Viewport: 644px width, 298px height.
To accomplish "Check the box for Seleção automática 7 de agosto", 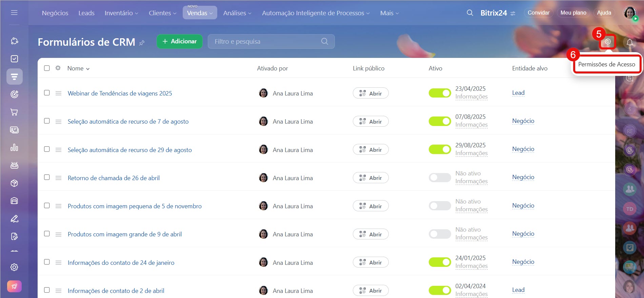I will [x=47, y=121].
